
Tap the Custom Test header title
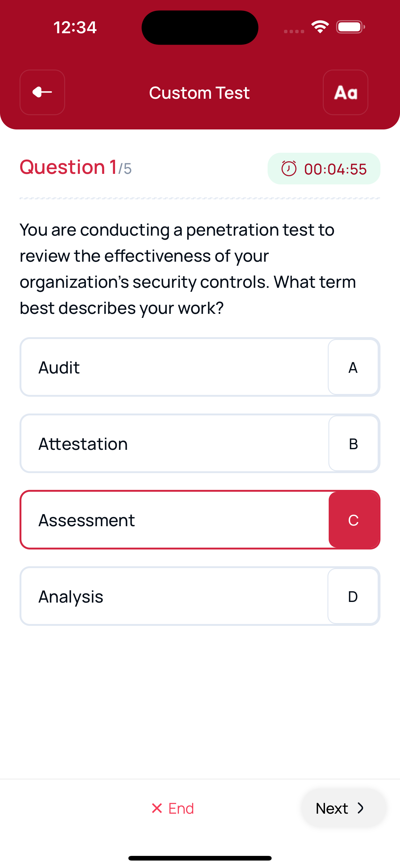tap(199, 93)
